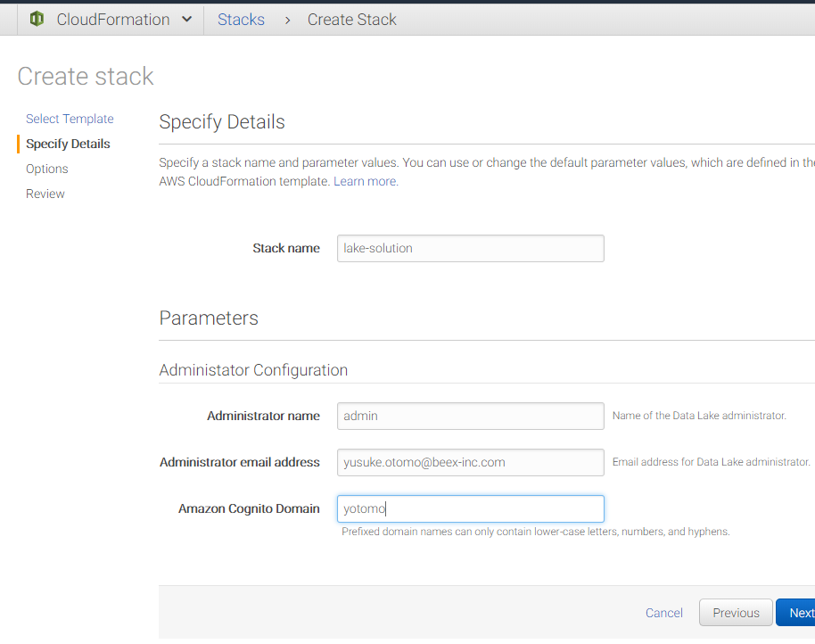The image size is (815, 644).
Task: Click the Stack name label
Action: pos(286,249)
